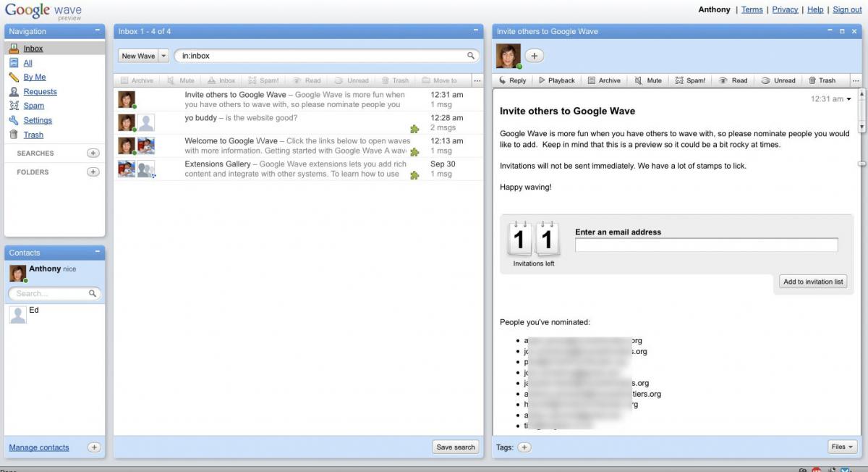Viewport: 868px width, 472px height.
Task: Collapse the Contacts panel
Action: click(98, 252)
